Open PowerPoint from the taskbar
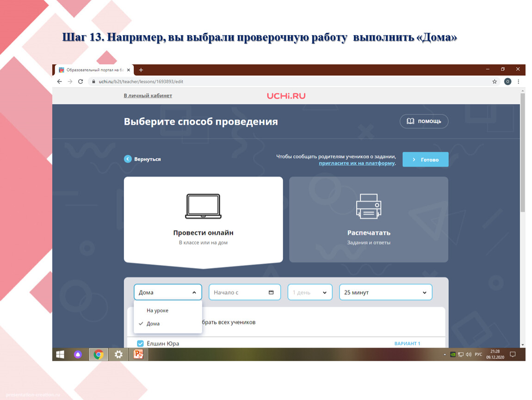 click(138, 355)
